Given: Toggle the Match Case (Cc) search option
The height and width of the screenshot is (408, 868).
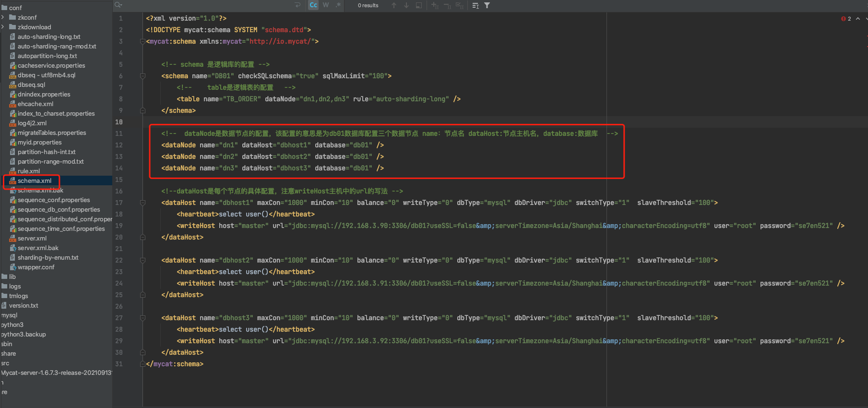Looking at the screenshot, I should click(313, 5).
